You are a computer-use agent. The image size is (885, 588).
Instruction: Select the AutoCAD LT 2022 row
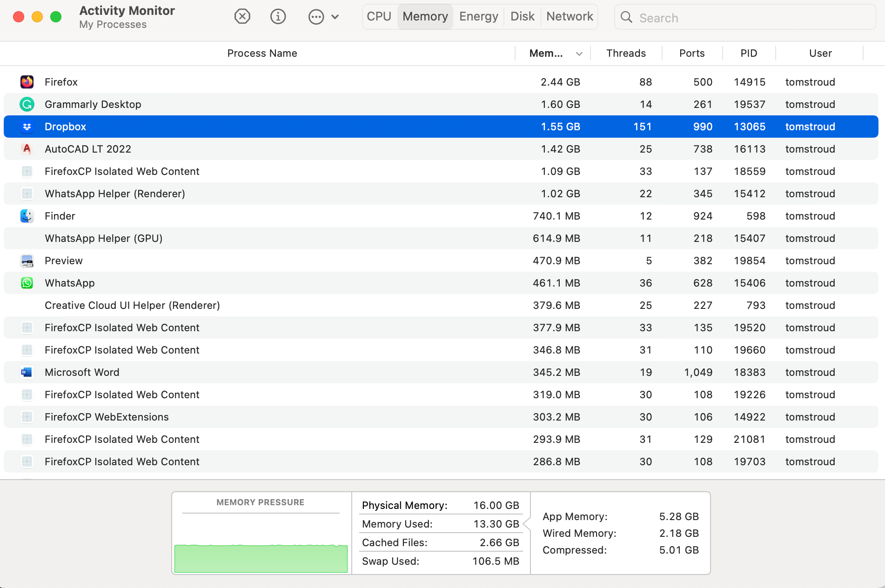pyautogui.click(x=441, y=149)
